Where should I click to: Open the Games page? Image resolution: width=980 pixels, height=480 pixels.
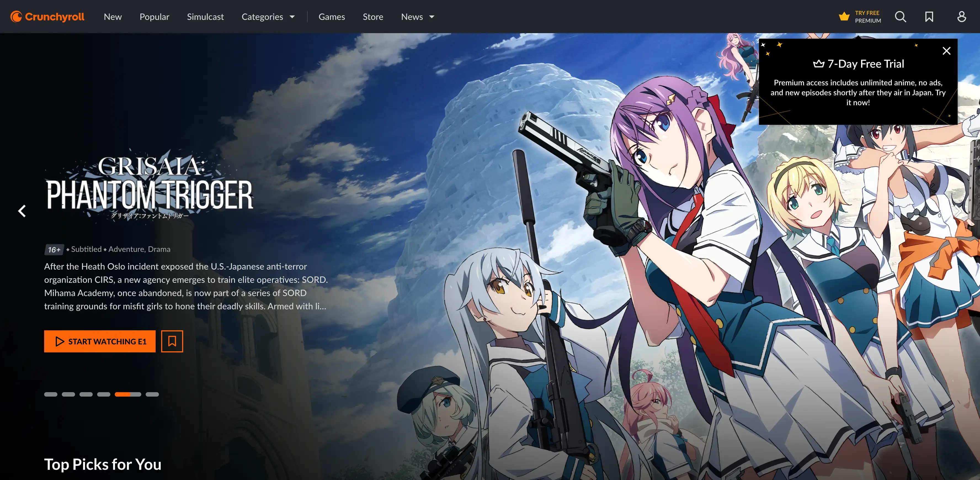click(x=331, y=17)
